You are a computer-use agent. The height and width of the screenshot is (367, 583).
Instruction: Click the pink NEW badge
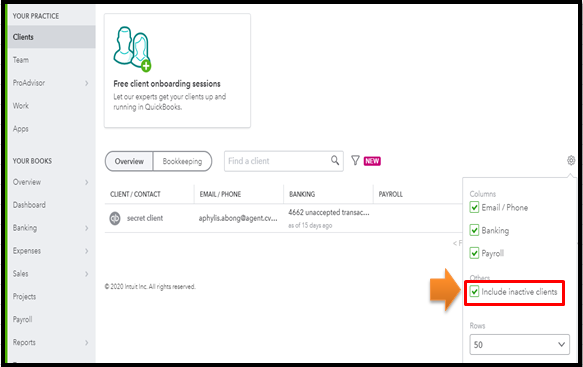pyautogui.click(x=372, y=161)
